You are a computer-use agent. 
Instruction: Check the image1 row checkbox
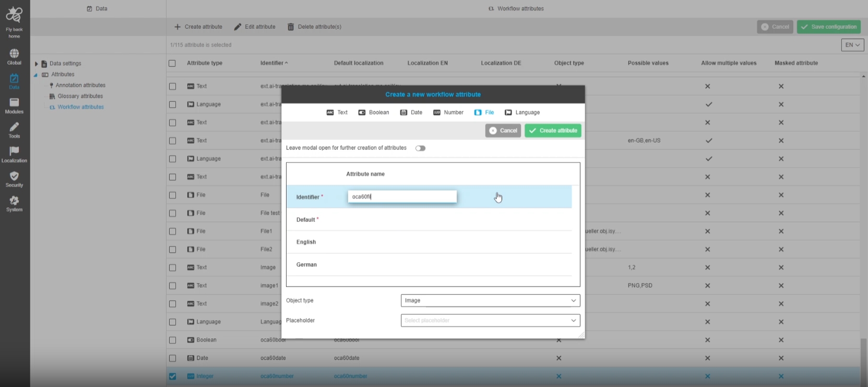pyautogui.click(x=173, y=286)
